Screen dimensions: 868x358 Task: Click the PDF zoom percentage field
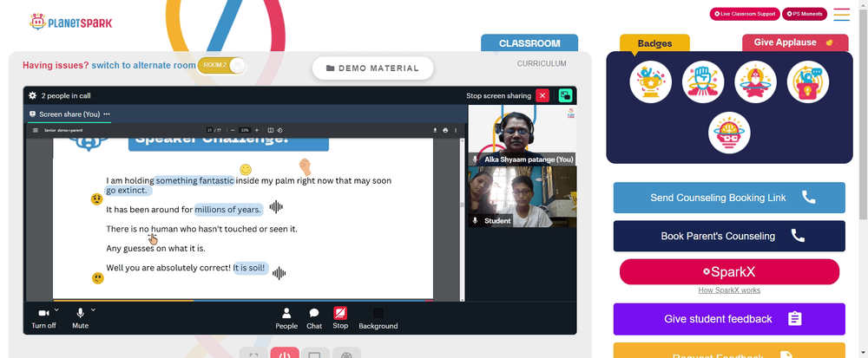pyautogui.click(x=245, y=130)
